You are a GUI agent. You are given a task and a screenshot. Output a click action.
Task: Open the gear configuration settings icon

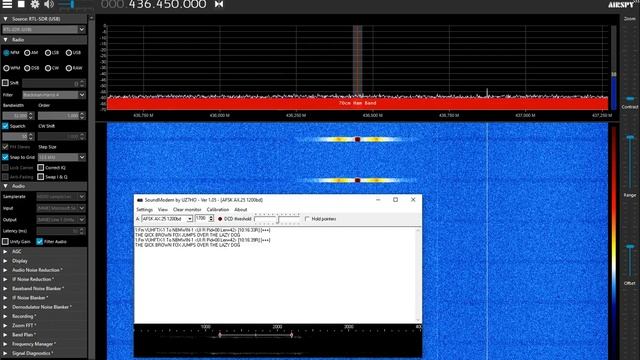click(35, 4)
